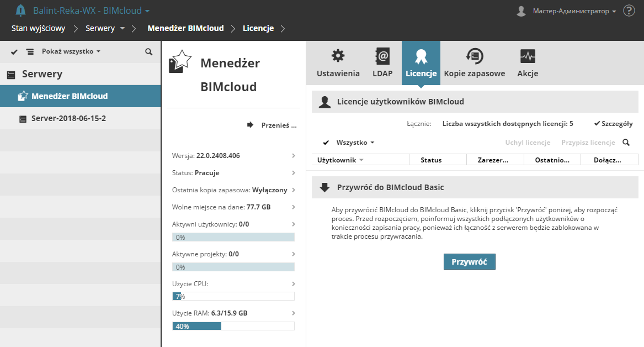644x347 pixels.
Task: Expand Użycie CPU chevron
Action: 293,283
